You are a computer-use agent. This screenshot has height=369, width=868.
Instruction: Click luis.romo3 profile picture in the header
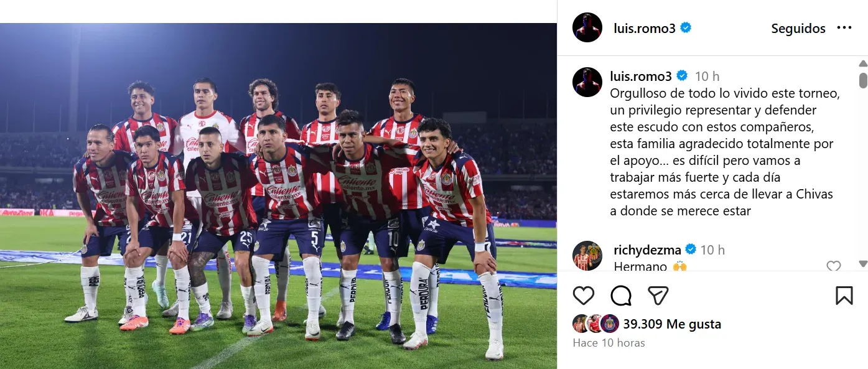587,28
